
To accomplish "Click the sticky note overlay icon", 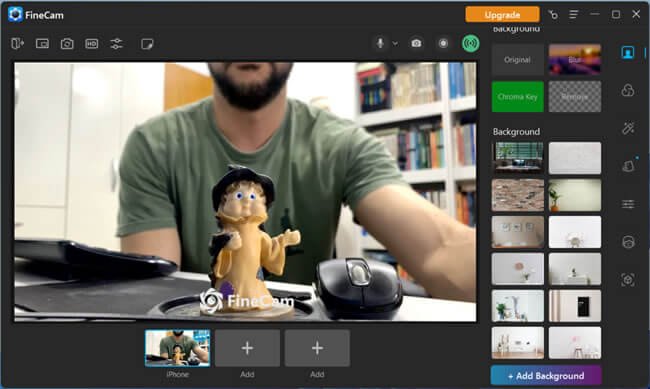I will pos(147,44).
